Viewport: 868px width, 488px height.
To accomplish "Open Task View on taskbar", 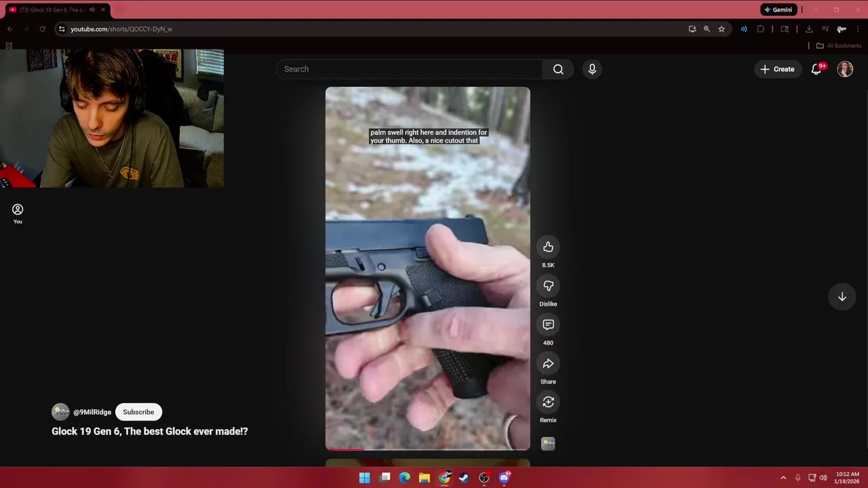I will tap(384, 478).
